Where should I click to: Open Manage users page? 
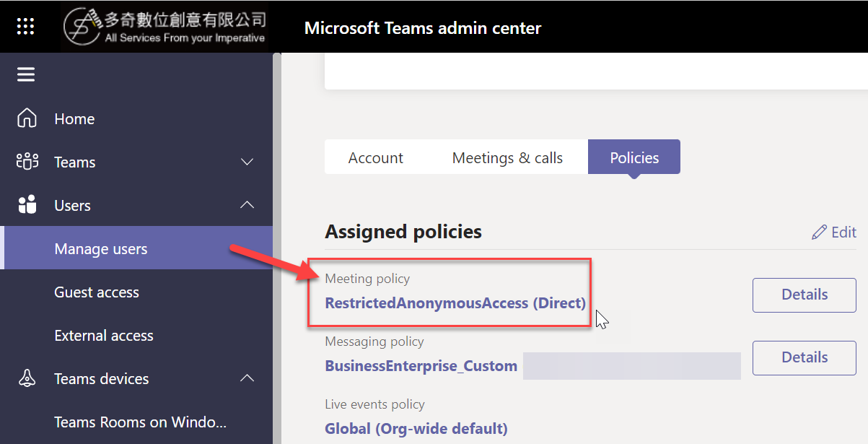(136, 248)
